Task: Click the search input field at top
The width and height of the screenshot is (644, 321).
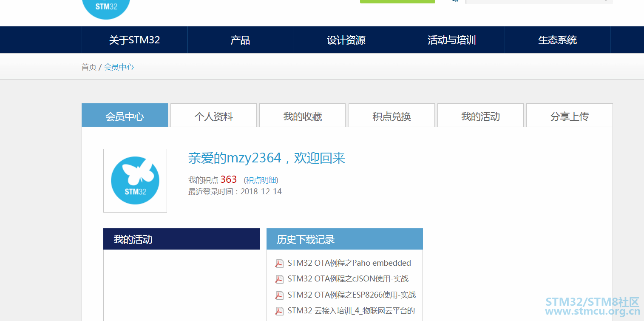Action: coord(539,2)
